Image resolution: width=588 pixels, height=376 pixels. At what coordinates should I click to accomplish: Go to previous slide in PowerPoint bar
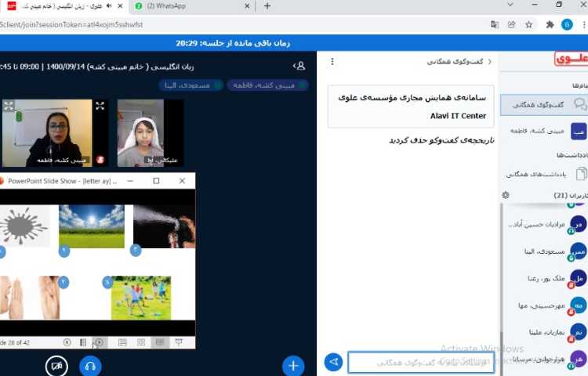[x=67, y=342]
